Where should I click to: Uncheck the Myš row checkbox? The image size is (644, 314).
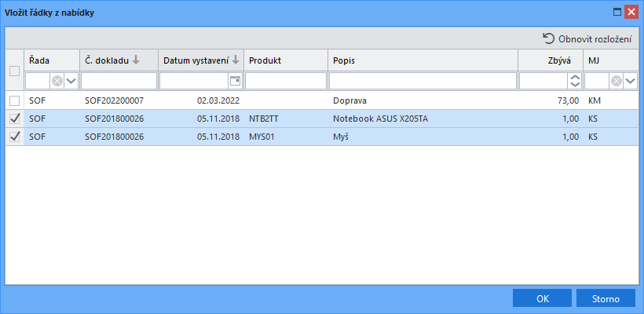pyautogui.click(x=14, y=137)
